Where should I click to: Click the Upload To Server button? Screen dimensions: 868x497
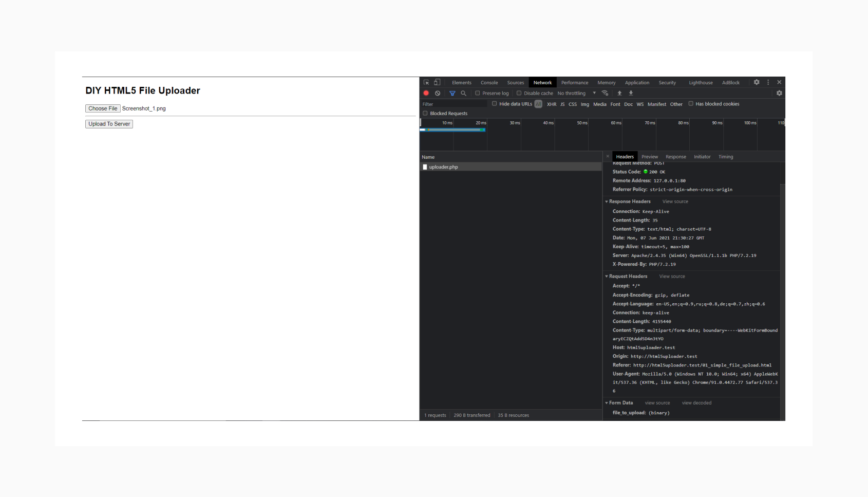[x=109, y=124]
